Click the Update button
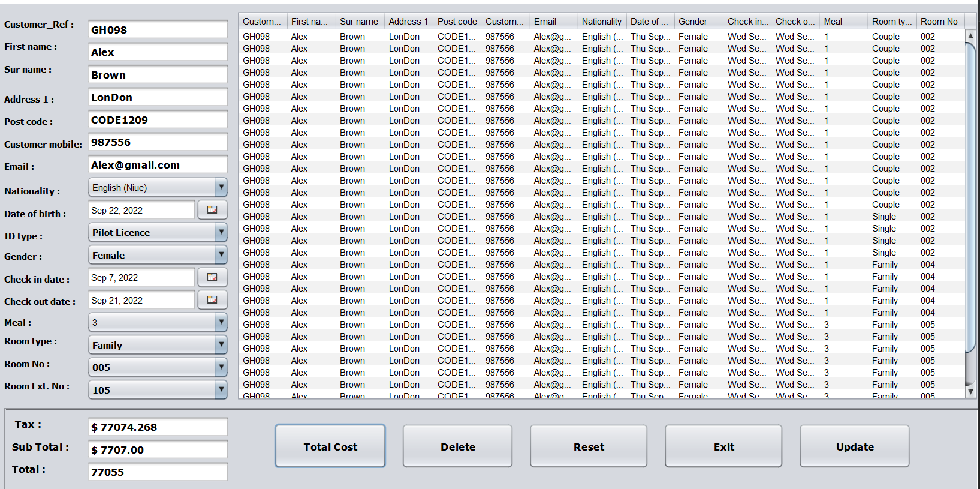 pyautogui.click(x=855, y=446)
